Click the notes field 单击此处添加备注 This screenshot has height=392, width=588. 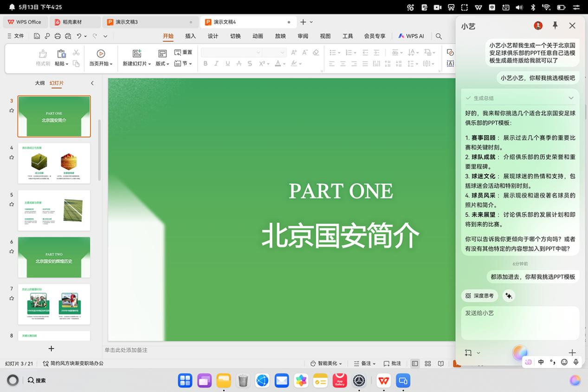click(x=126, y=350)
